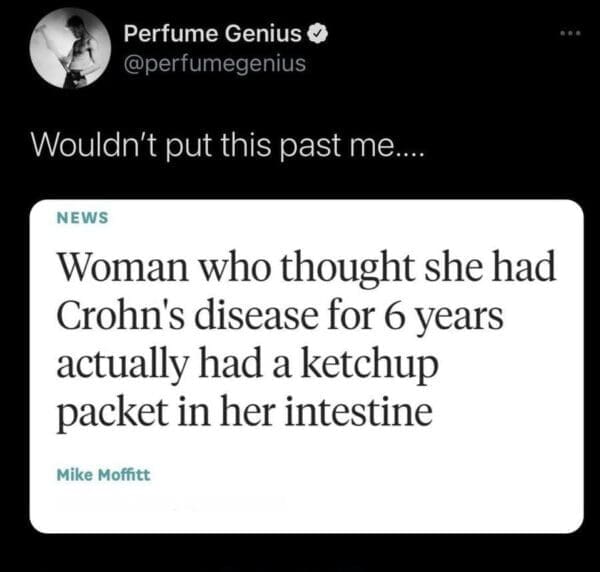The image size is (600, 572).
Task: Open the tweet's three-dot more options menu
Action: pos(571,34)
